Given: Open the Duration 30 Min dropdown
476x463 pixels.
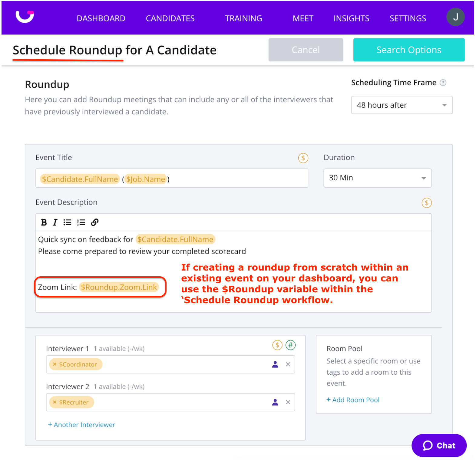Looking at the screenshot, I should pos(377,178).
